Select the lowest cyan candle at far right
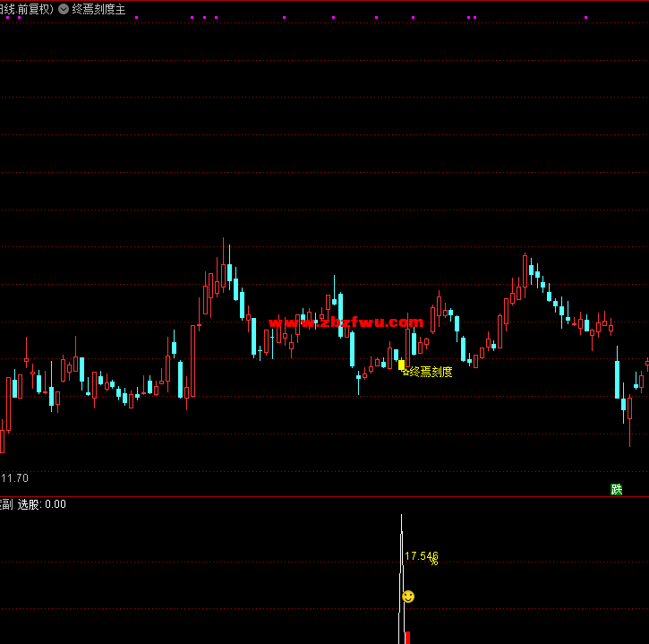The height and width of the screenshot is (644, 649). point(624,405)
